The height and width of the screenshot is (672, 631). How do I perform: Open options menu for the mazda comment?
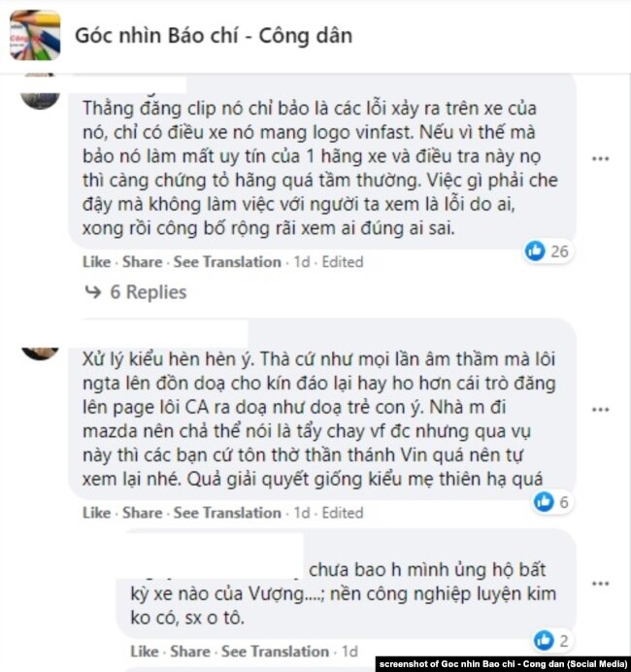pos(600,410)
